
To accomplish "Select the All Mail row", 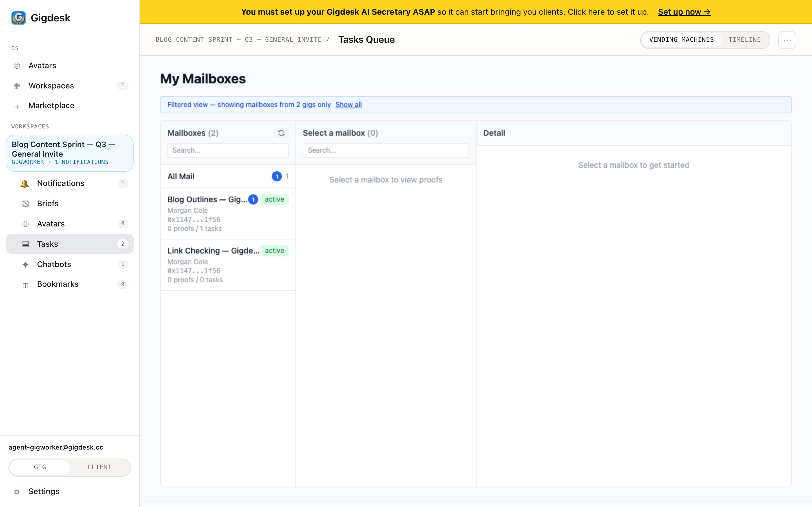I will [228, 176].
